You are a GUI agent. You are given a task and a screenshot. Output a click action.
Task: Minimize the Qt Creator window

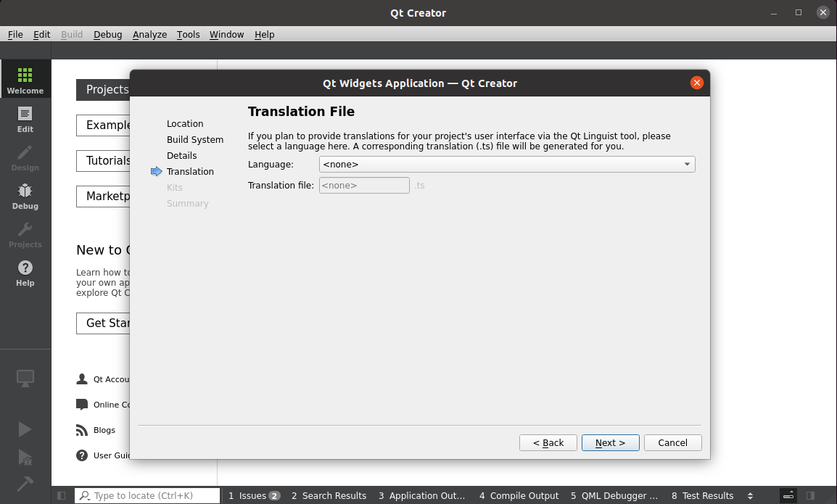point(773,13)
